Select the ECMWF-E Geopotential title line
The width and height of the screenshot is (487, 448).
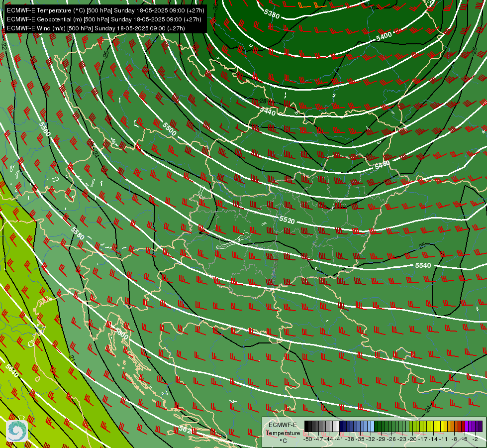pyautogui.click(x=104, y=19)
